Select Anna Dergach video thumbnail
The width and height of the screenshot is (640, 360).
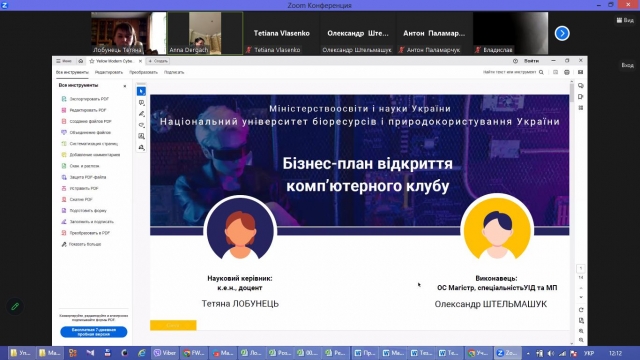pos(205,33)
